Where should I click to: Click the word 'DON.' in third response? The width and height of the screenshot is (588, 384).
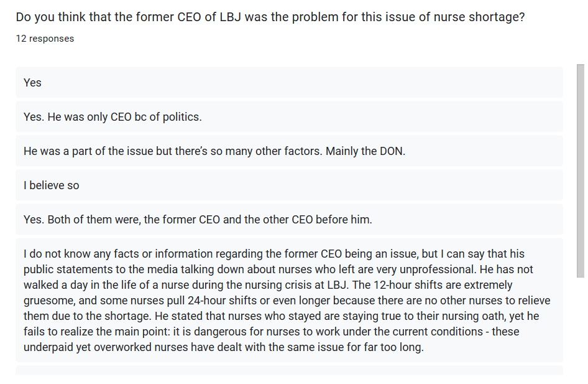point(393,151)
